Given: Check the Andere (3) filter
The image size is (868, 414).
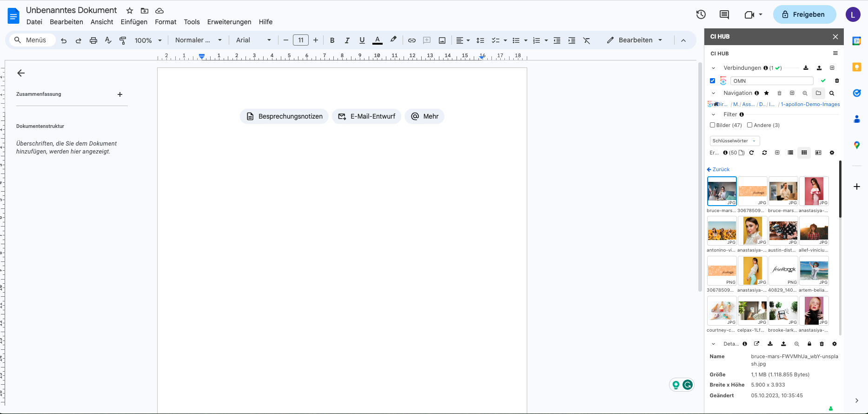Looking at the screenshot, I should tap(749, 125).
